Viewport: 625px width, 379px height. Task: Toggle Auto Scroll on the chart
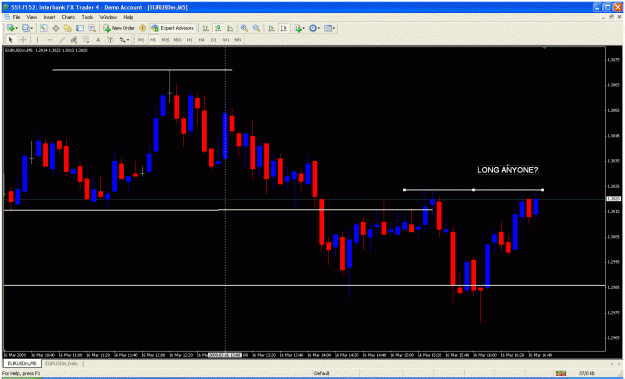point(271,28)
